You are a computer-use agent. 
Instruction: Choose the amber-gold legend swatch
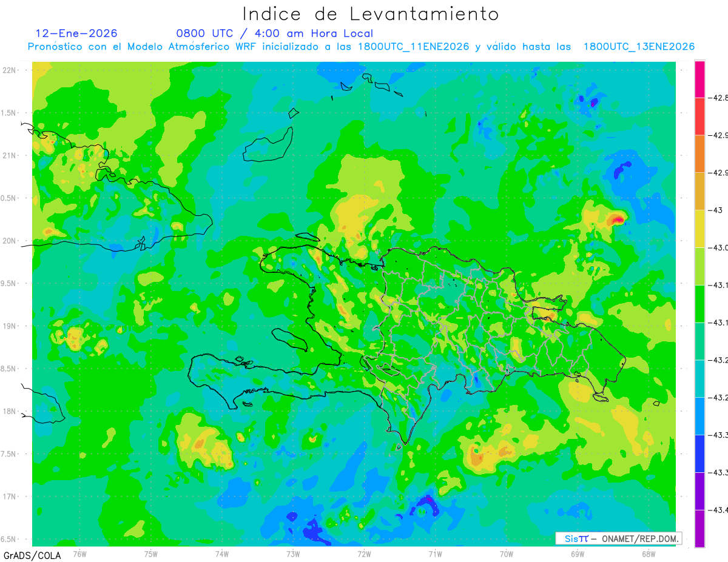[x=699, y=191]
